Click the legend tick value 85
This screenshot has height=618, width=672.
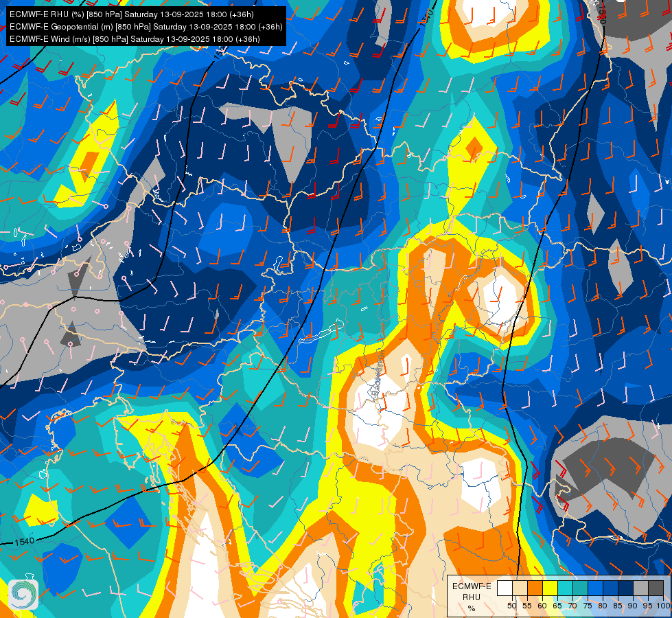coord(618,606)
